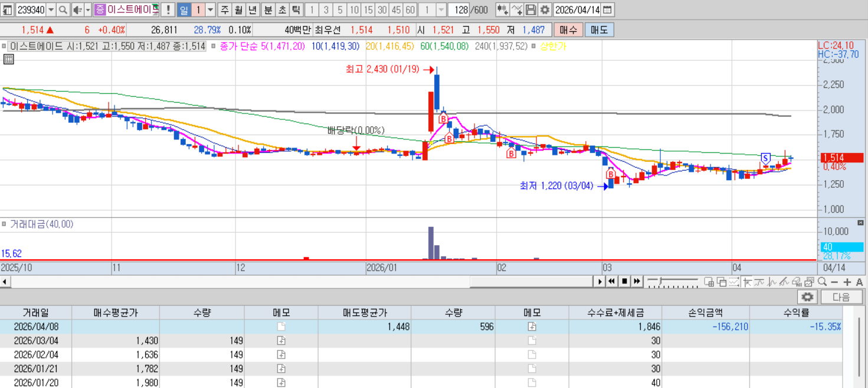868x388 pixels.
Task: Open the period number dropdown after 1
Action: click(211, 9)
